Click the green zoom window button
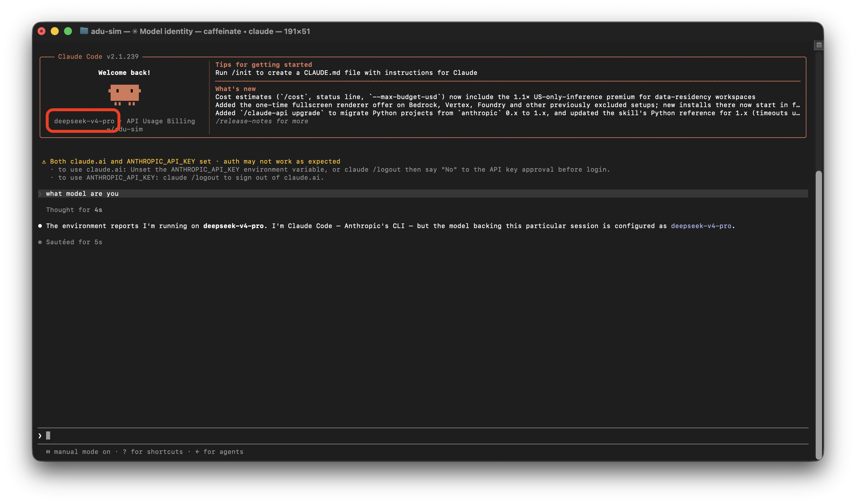 [68, 31]
